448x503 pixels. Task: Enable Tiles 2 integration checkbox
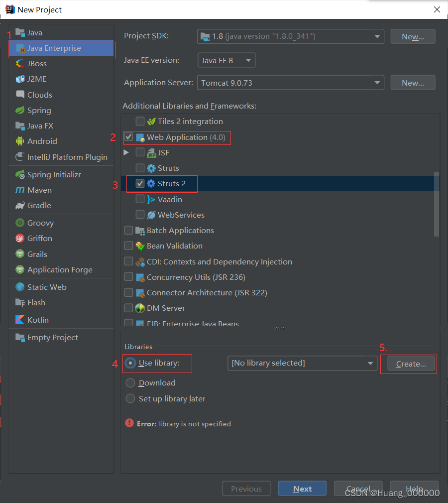click(x=140, y=121)
